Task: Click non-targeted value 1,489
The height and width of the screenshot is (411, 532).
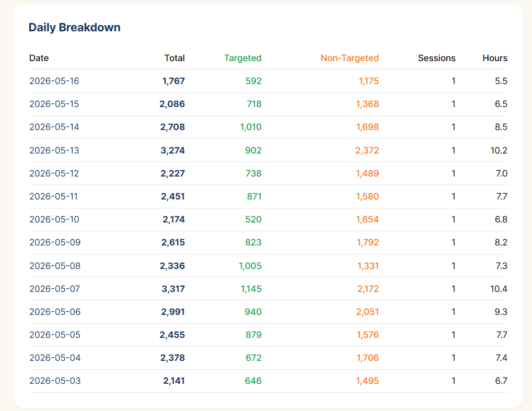Action: pyautogui.click(x=367, y=173)
